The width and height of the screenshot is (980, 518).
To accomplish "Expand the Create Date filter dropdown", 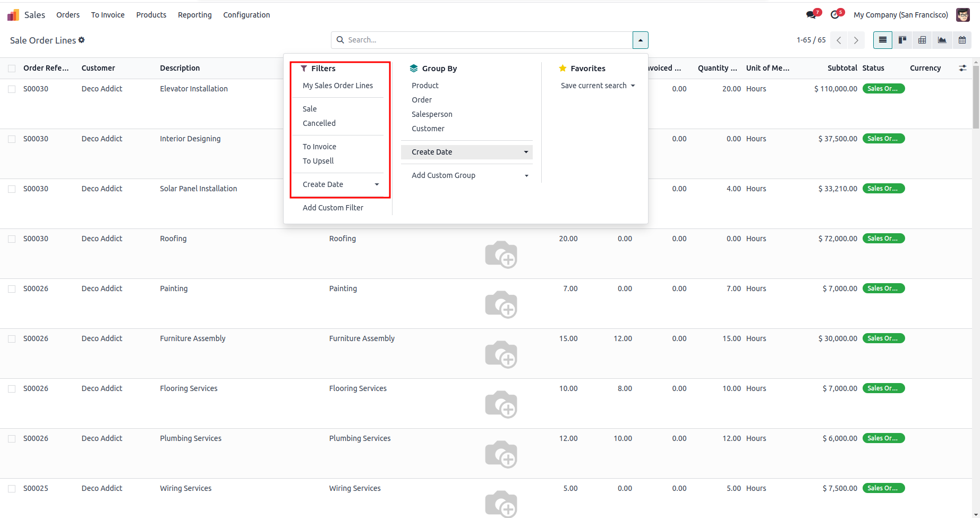I will click(x=340, y=184).
